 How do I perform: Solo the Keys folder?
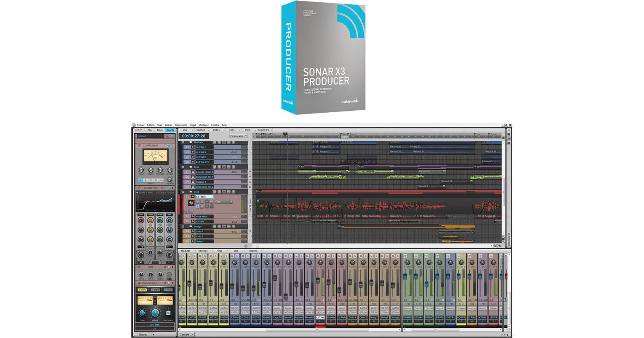coord(219,167)
